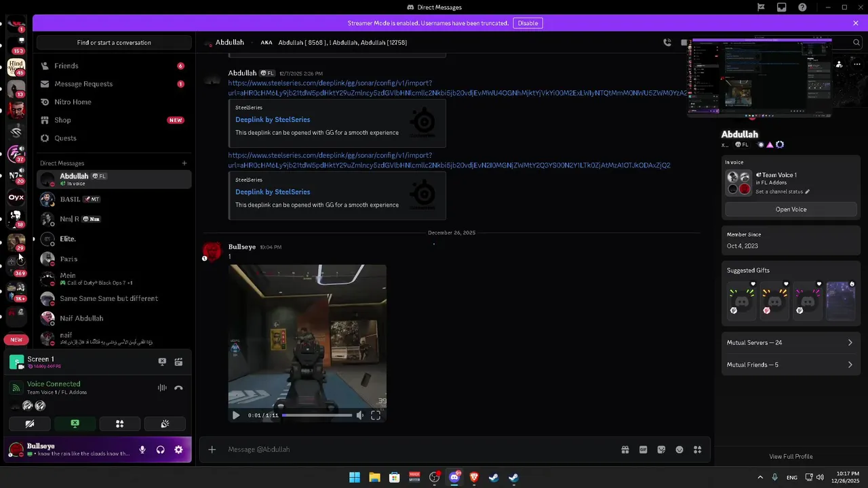Toggle camera in voice panel
This screenshot has width=868, height=488.
tap(30, 424)
